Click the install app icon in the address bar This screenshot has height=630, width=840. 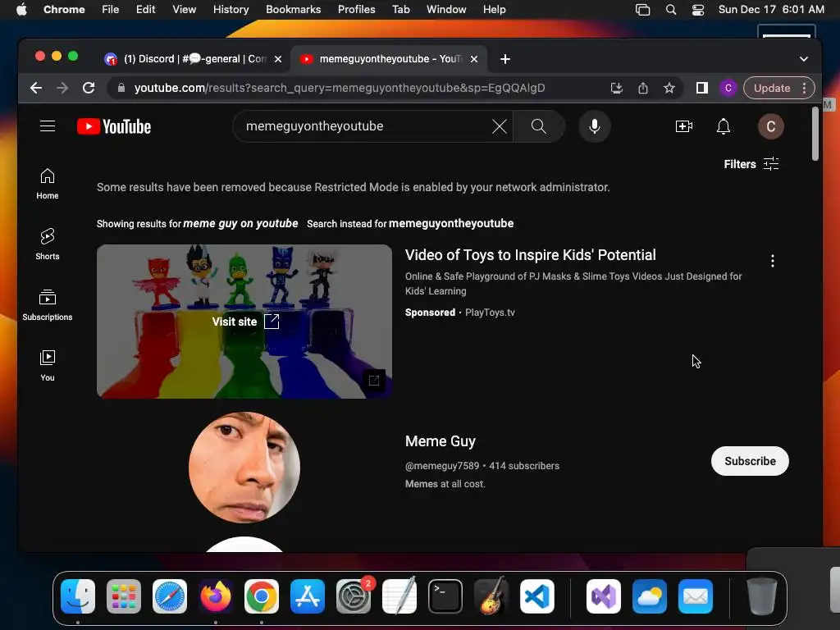coord(617,88)
